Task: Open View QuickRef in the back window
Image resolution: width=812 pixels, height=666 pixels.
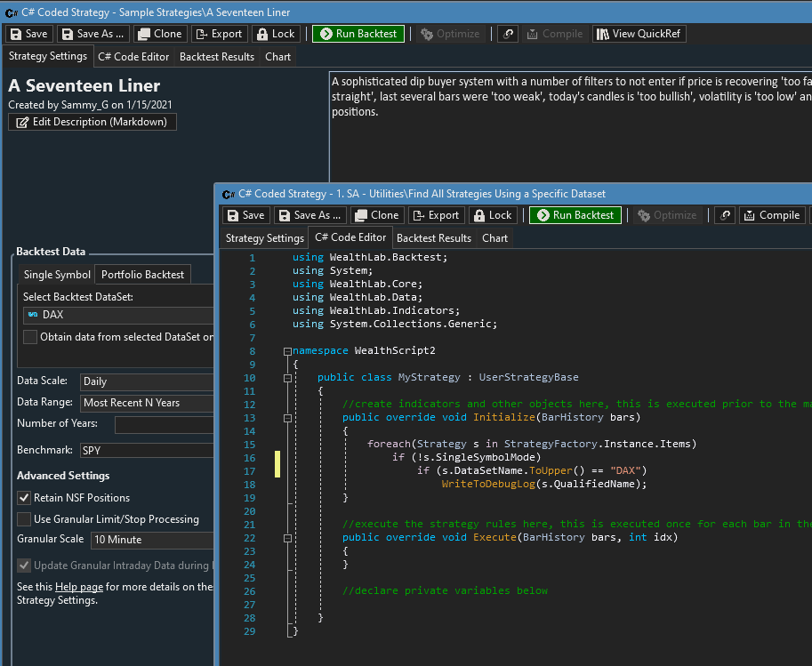Action: click(639, 34)
